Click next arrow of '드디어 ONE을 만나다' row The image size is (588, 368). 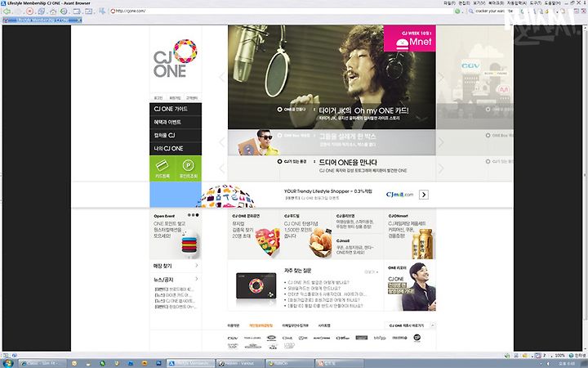(441, 168)
